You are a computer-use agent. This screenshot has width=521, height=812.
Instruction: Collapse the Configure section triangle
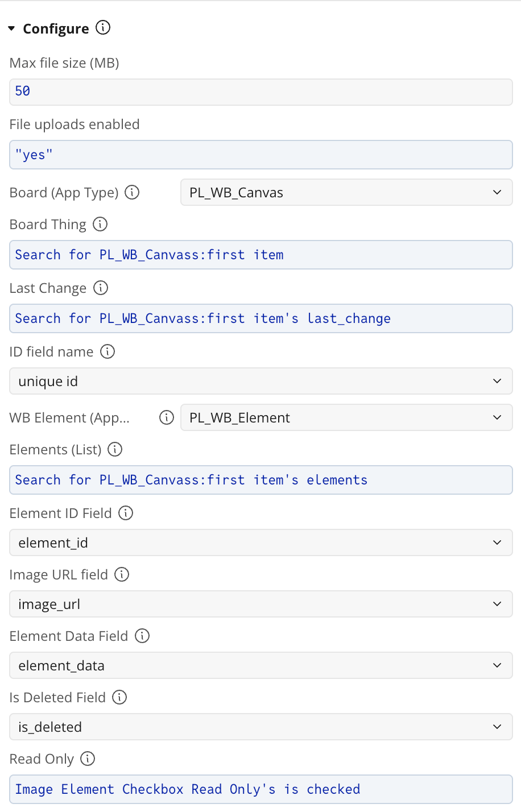coord(11,28)
